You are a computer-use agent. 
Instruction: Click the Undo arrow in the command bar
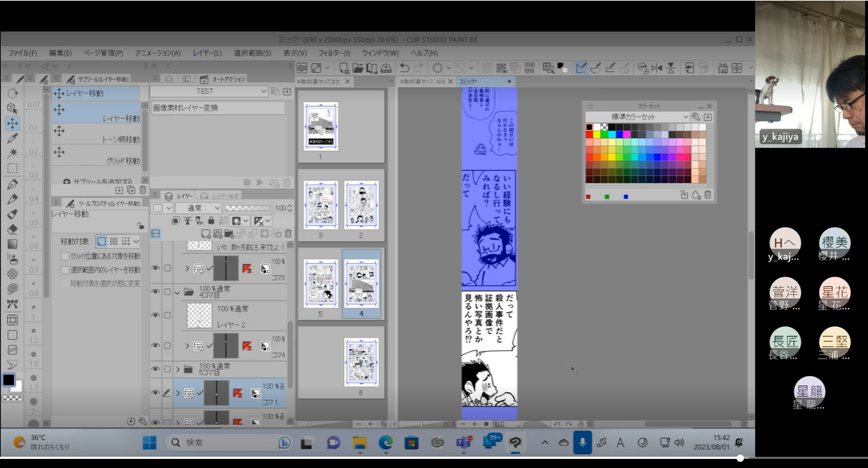point(404,68)
